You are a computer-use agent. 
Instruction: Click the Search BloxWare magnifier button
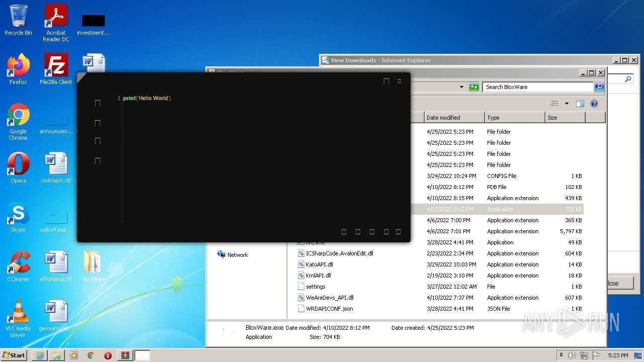(599, 87)
